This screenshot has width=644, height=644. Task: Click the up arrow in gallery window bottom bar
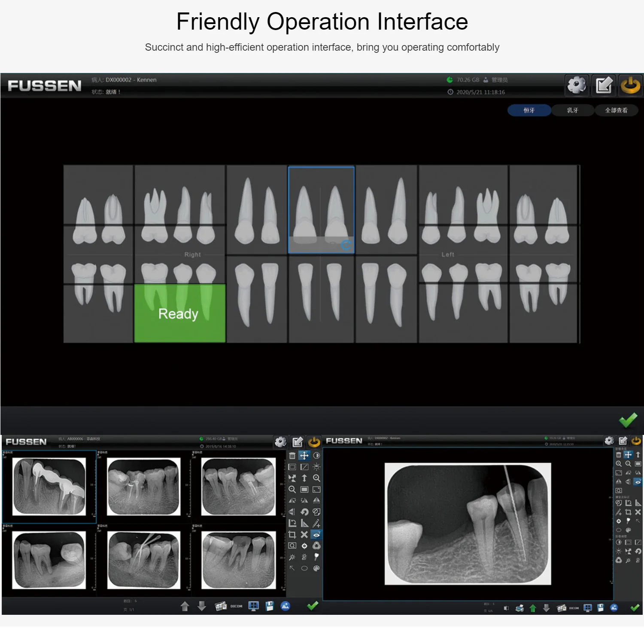185,606
